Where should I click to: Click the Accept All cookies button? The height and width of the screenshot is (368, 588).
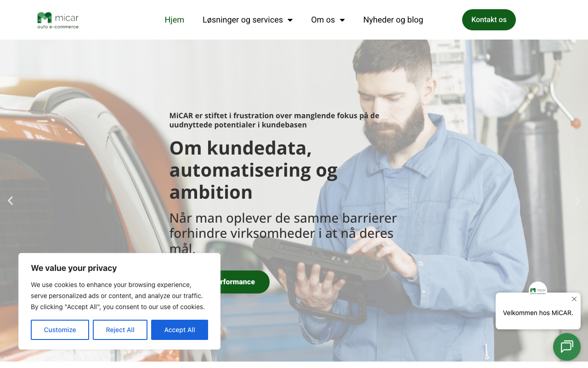point(180,330)
